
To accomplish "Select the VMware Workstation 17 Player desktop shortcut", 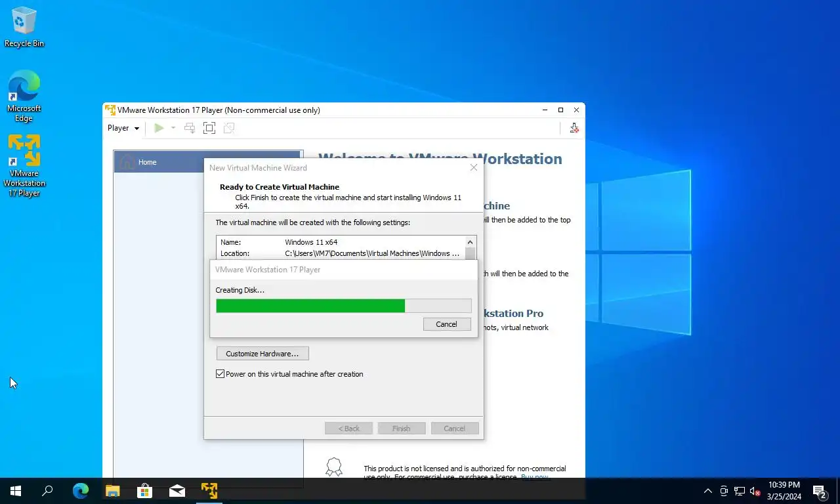I will 24,165.
